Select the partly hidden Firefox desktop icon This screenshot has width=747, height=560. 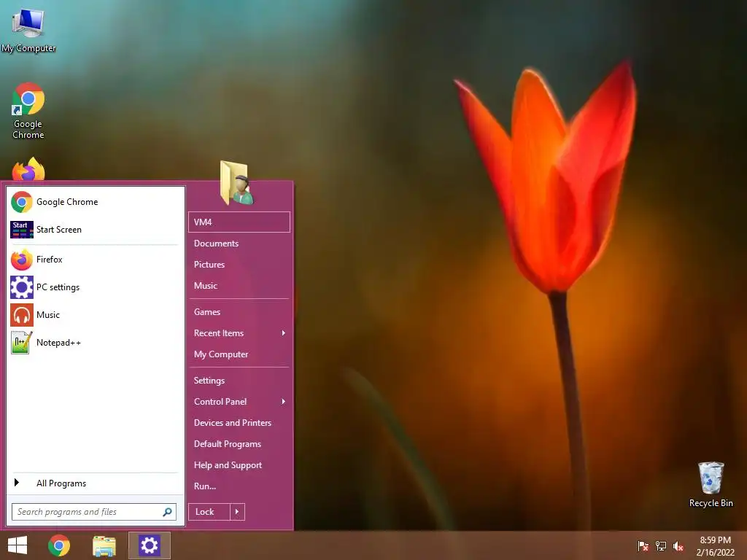[x=28, y=169]
